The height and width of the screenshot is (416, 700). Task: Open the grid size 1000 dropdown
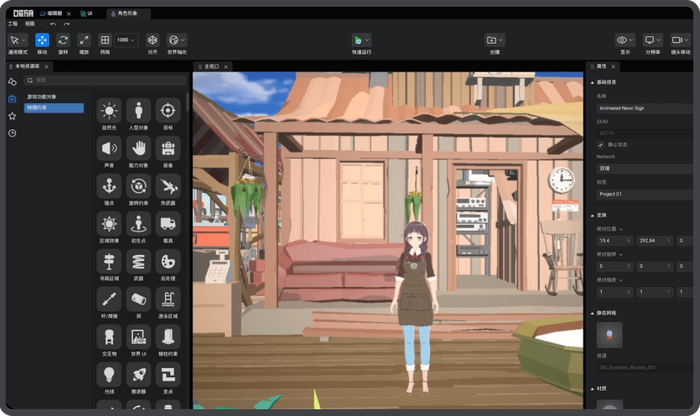point(128,40)
